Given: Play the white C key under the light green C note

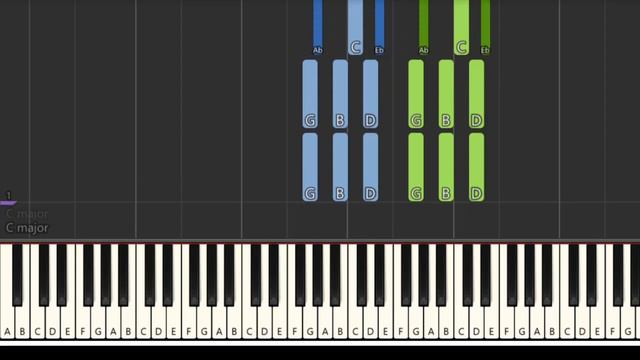Looking at the screenshot, I should coord(461,322).
